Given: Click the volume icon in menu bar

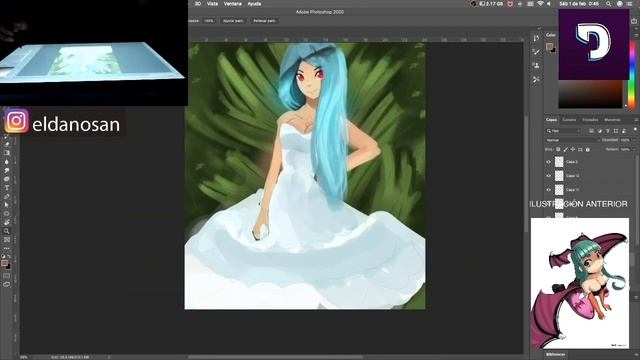Looking at the screenshot, I should tap(549, 4).
